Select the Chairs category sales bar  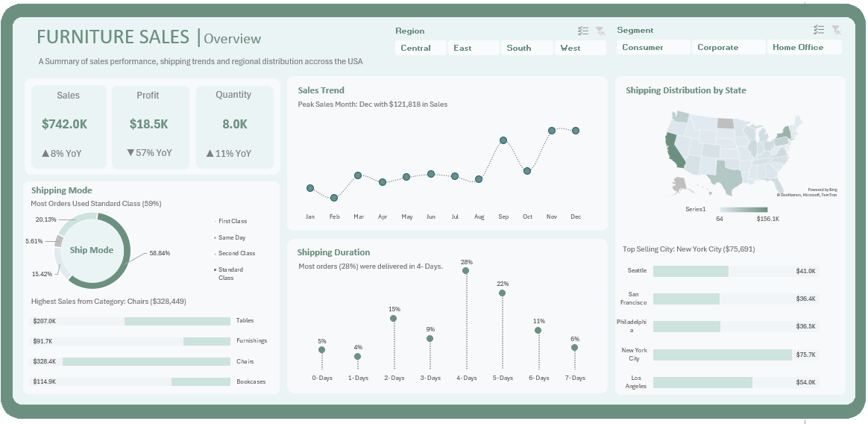click(146, 361)
